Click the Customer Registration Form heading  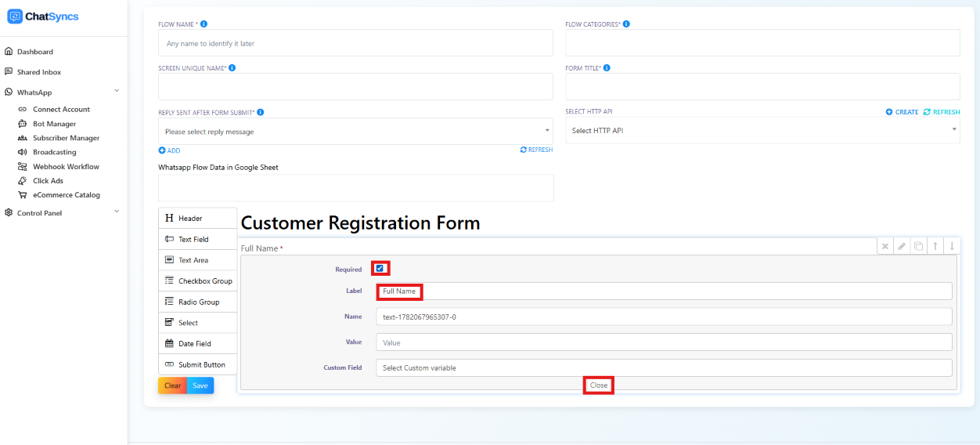(360, 222)
